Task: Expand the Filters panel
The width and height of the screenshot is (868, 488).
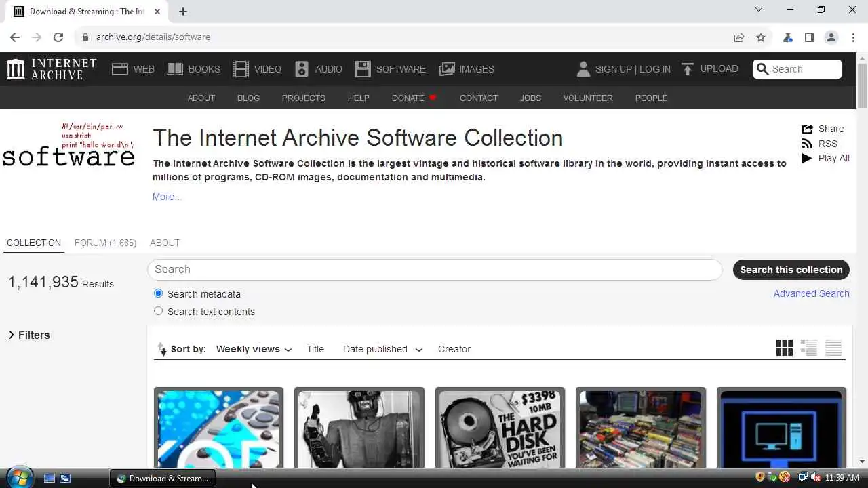Action: [x=29, y=335]
